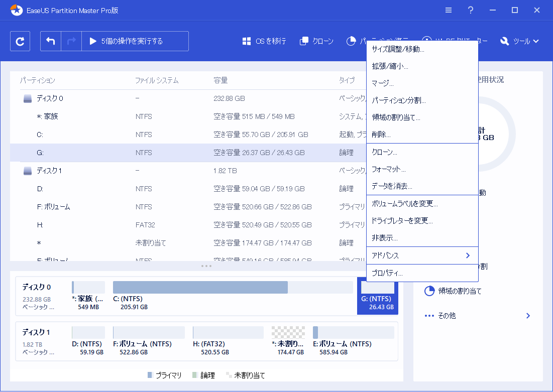This screenshot has width=553, height=392.
Task: Select クローン in context menu
Action: (422, 152)
